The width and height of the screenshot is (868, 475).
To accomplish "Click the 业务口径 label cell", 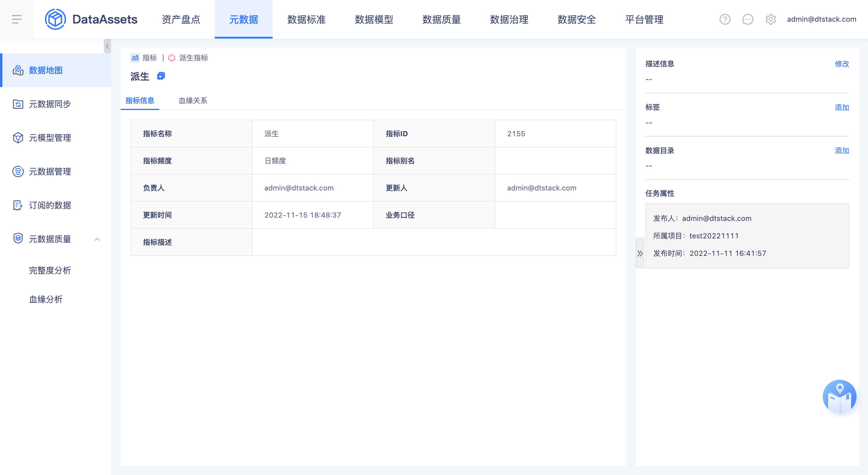I will tap(434, 215).
